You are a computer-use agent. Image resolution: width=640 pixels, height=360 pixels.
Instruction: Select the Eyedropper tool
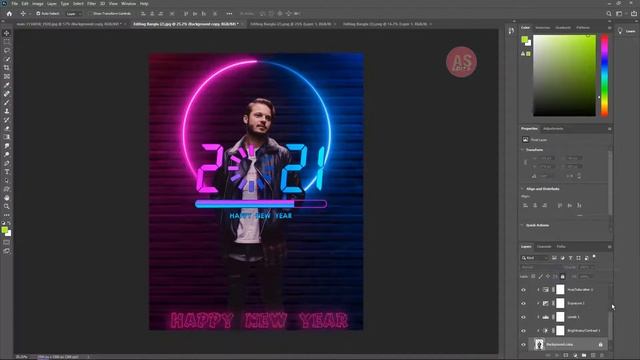click(x=7, y=85)
